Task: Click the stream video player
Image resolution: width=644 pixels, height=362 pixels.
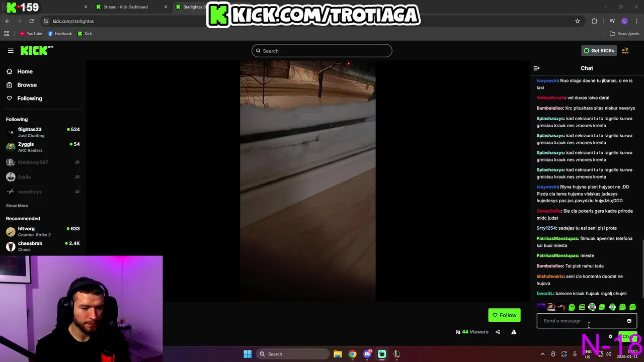Action: click(x=308, y=181)
